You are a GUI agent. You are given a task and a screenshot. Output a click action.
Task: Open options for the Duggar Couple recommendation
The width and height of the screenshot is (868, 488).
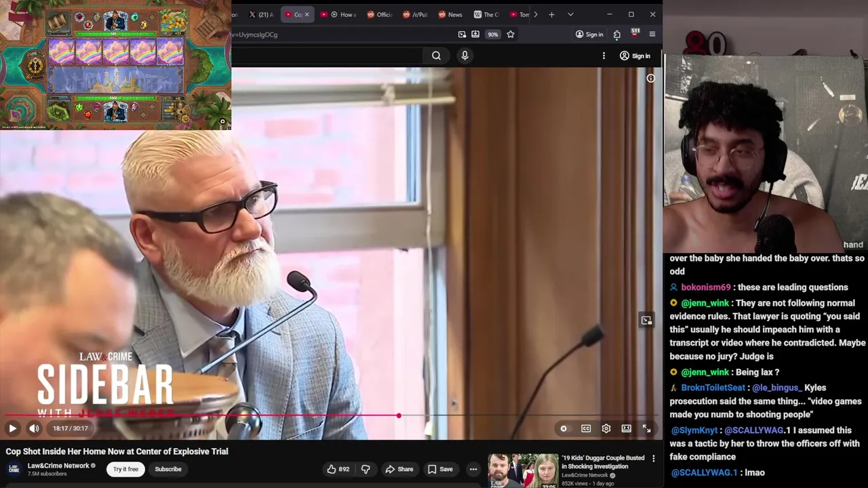(x=654, y=459)
